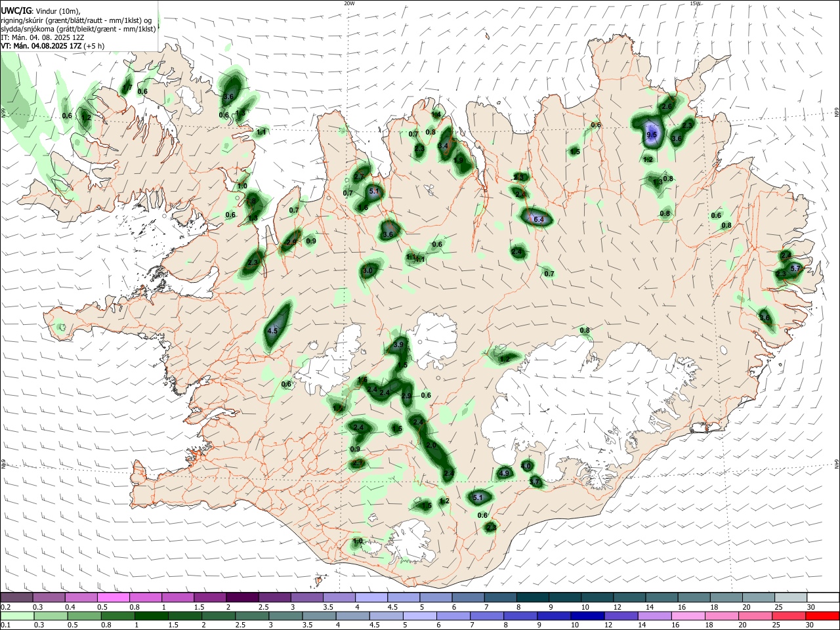Viewport: 840px width, 630px height.
Task: Click the 5.7 value on the east coast
Action: click(795, 268)
